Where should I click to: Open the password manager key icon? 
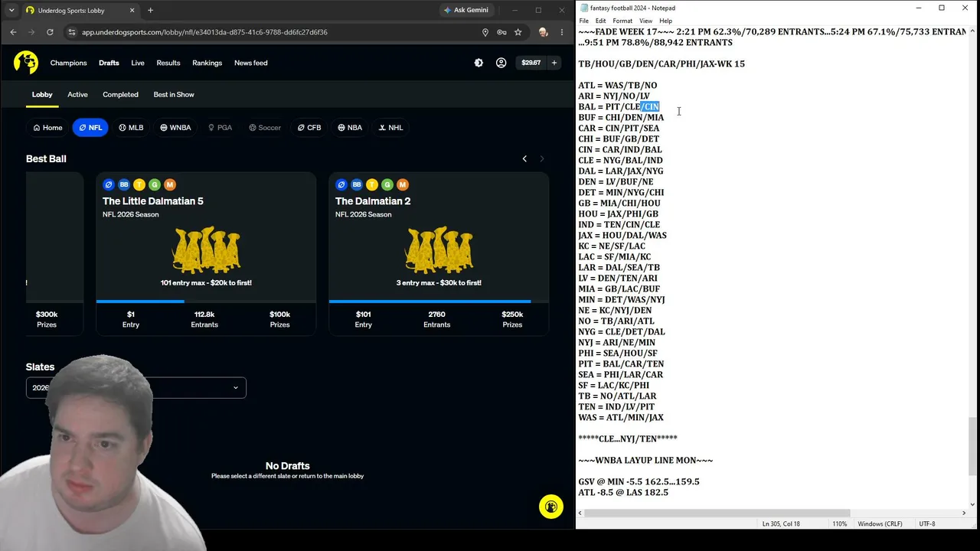501,32
